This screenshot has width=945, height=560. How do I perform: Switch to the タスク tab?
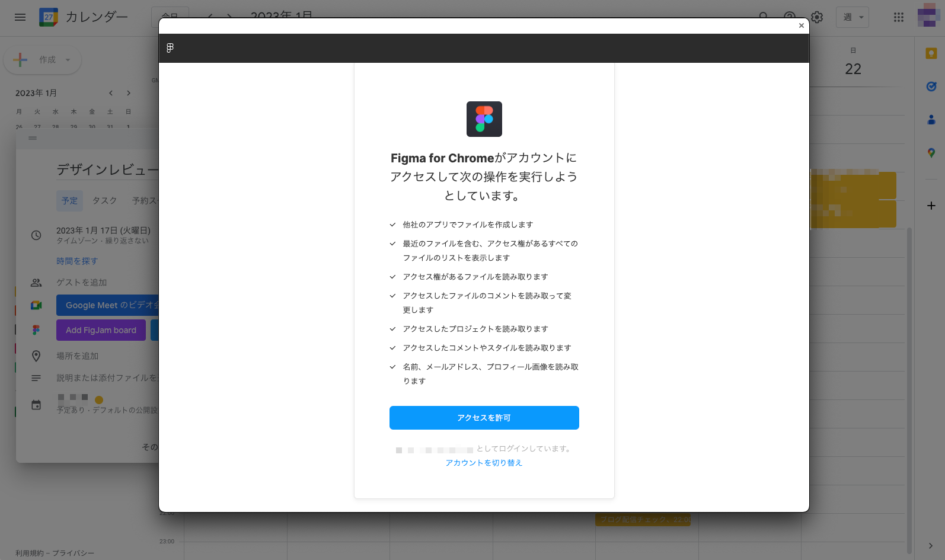tap(104, 201)
